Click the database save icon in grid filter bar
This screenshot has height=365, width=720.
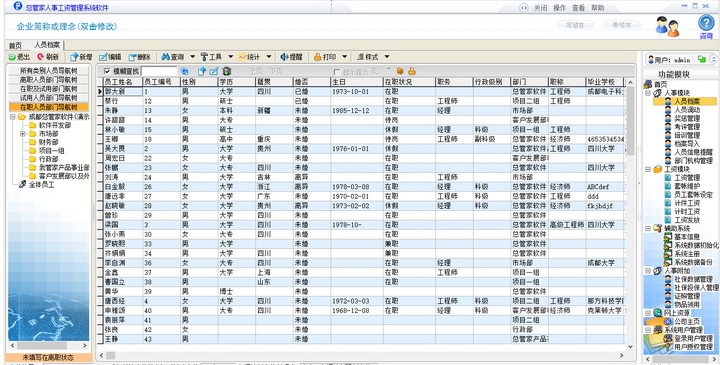(226, 71)
